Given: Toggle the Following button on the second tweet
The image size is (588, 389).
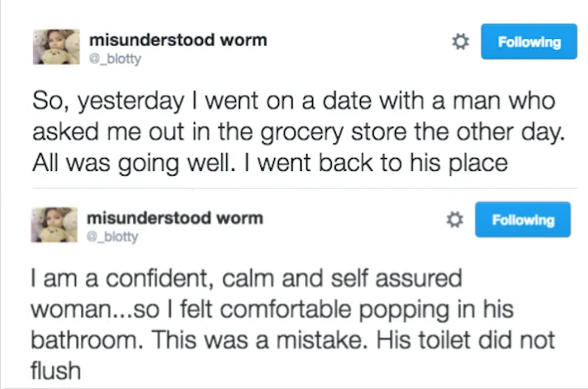Looking at the screenshot, I should [x=523, y=220].
